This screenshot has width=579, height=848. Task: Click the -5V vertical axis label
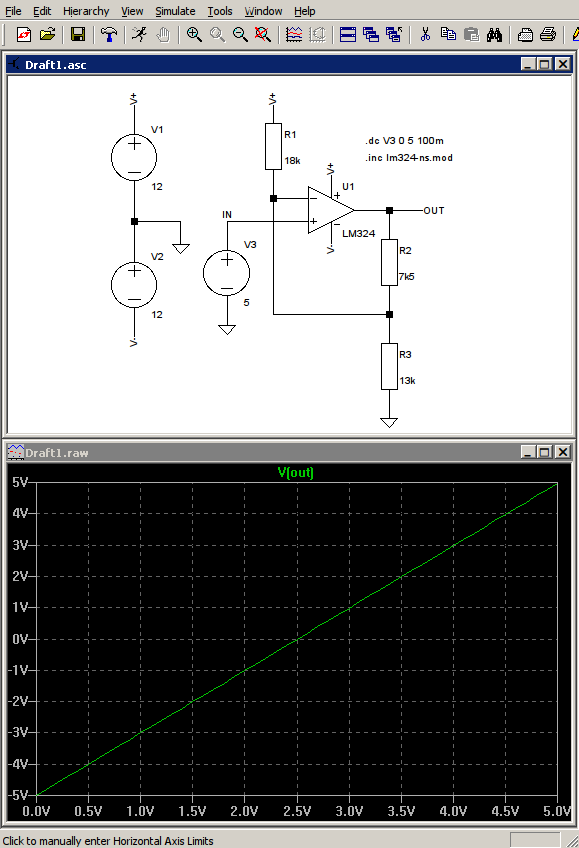(18, 795)
